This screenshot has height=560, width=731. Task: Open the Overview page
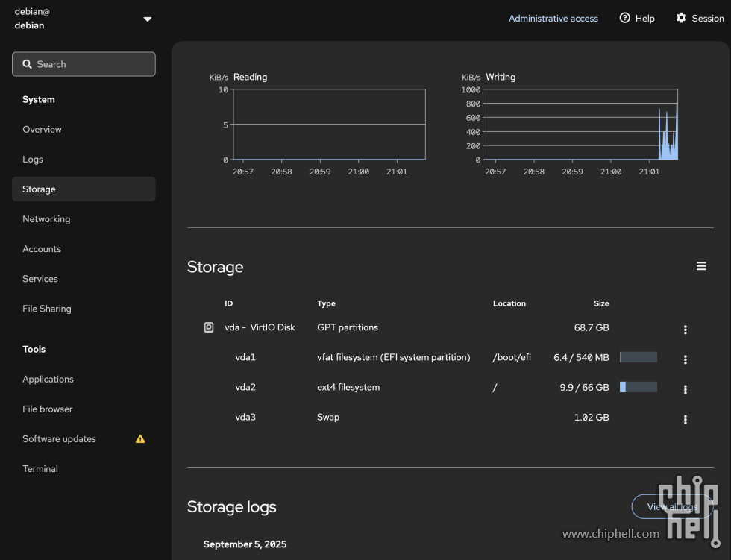point(42,129)
